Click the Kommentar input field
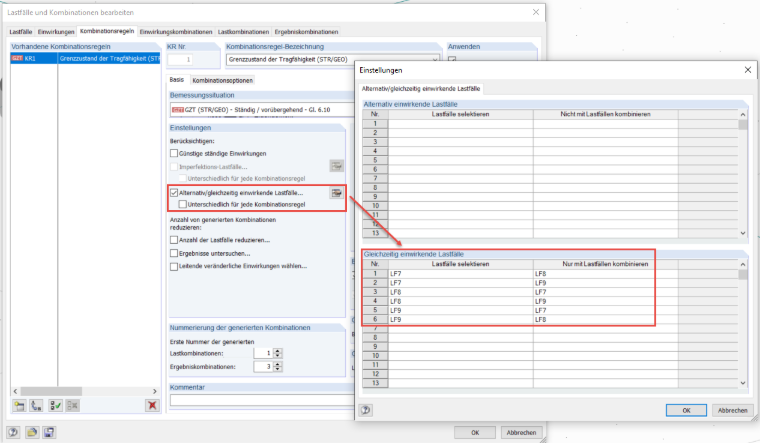Image resolution: width=760 pixels, height=443 pixels. coord(262,400)
